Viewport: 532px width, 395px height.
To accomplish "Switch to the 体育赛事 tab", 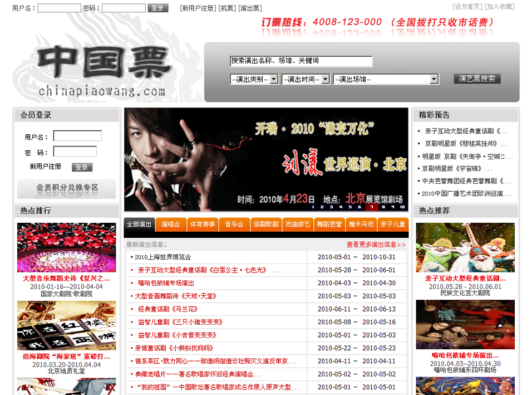I will 203,225.
